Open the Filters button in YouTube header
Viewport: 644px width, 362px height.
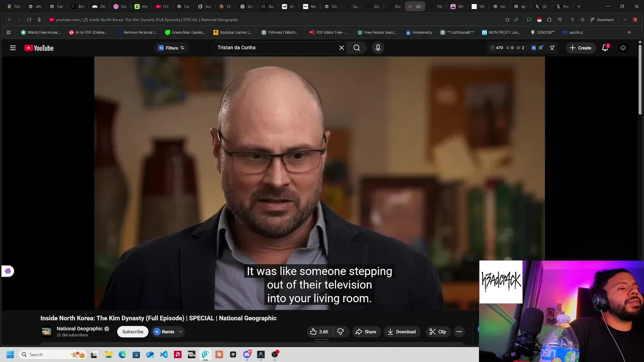coord(171,48)
